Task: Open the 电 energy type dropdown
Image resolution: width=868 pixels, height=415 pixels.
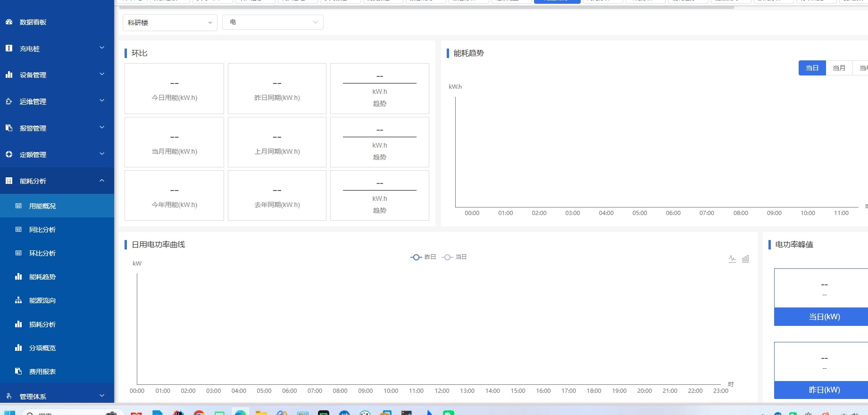Action: tap(273, 22)
